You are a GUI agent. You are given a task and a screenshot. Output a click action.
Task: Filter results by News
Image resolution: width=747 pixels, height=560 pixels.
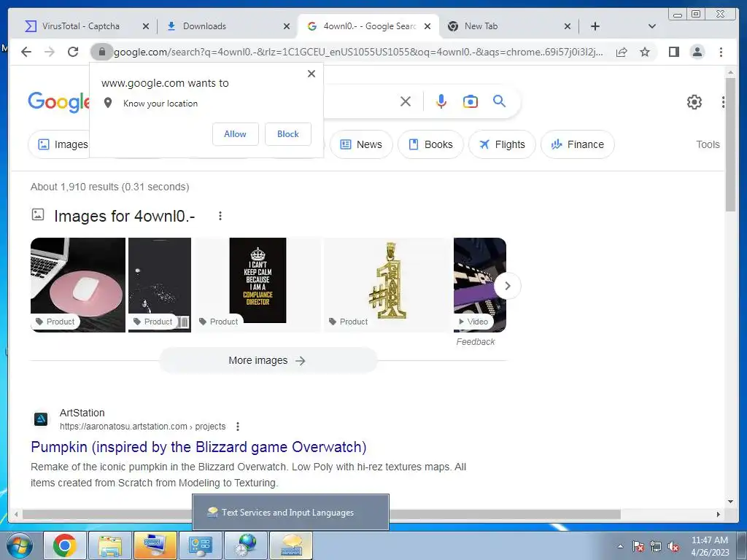(x=361, y=144)
